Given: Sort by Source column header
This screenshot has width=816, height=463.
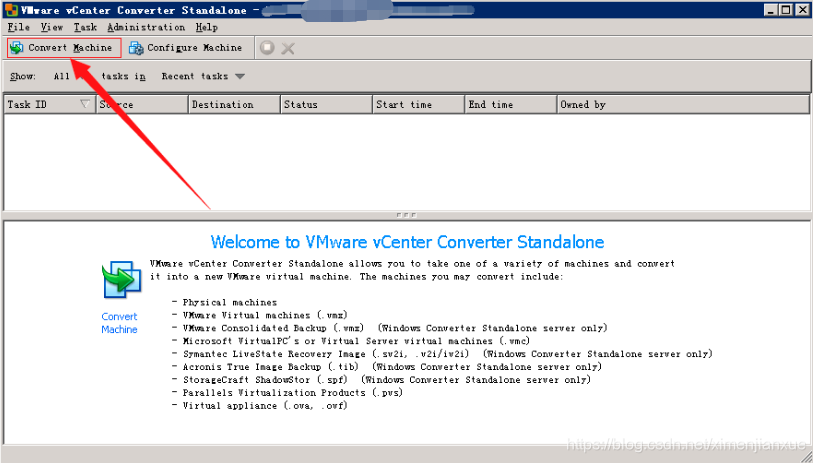Looking at the screenshot, I should pos(142,105).
